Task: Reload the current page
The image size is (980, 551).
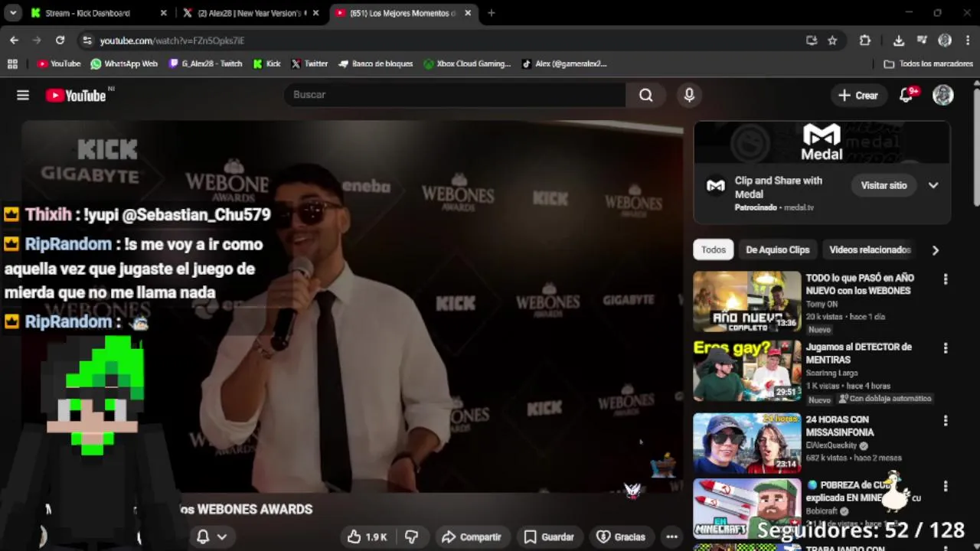Action: click(x=60, y=40)
